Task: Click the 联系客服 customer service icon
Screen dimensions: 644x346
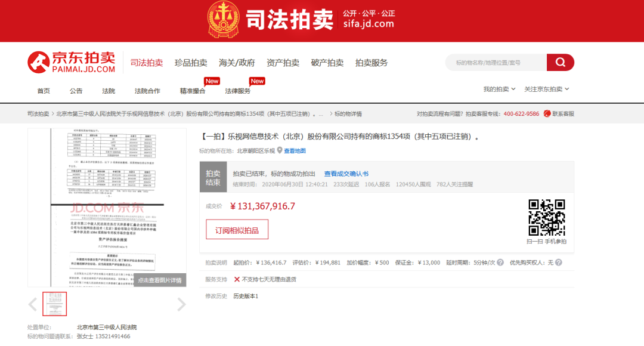Action: 547,114
